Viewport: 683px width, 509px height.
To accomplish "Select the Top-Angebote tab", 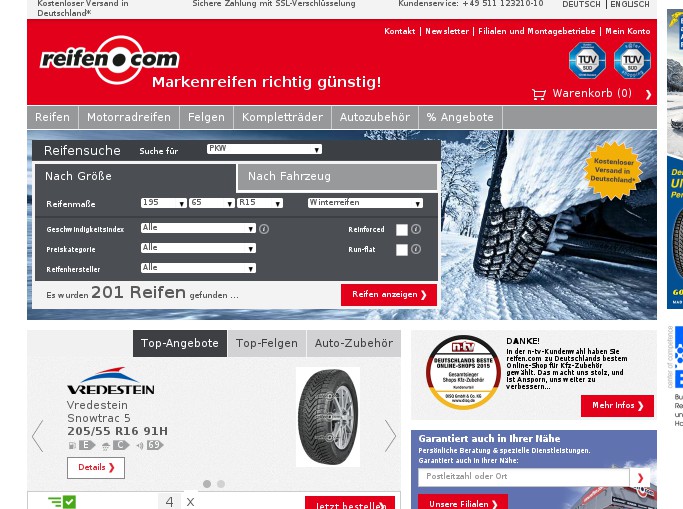I will [180, 344].
